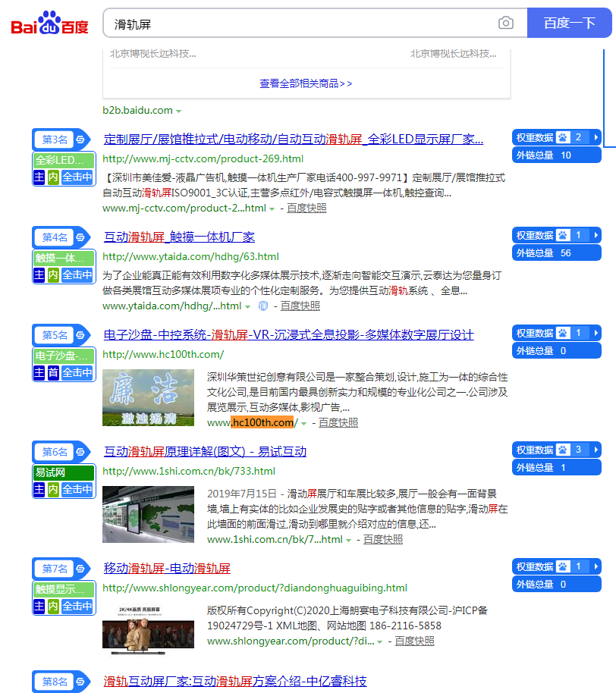Click the paw icon in 第3名 权重数据
The height and width of the screenshot is (693, 616).
(562, 137)
